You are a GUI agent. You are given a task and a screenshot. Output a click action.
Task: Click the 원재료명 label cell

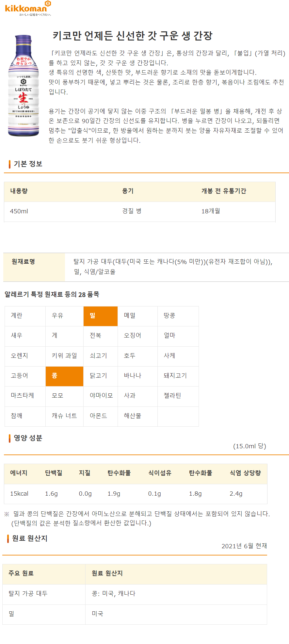34,267
